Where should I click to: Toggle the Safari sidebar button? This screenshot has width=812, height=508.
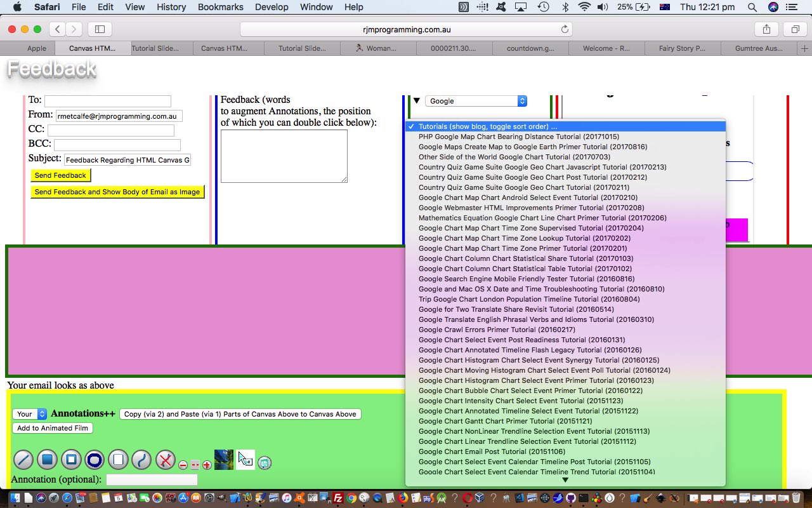[100, 29]
